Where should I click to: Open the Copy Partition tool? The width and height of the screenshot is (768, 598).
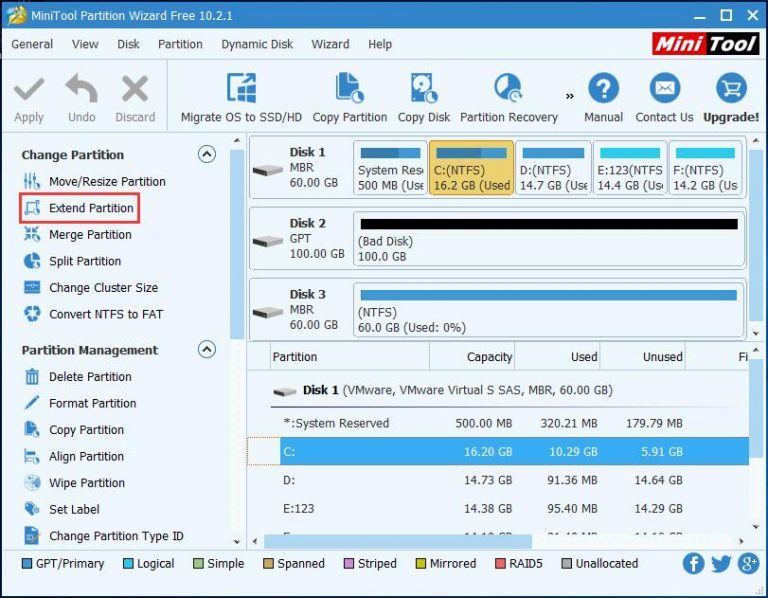pos(350,97)
